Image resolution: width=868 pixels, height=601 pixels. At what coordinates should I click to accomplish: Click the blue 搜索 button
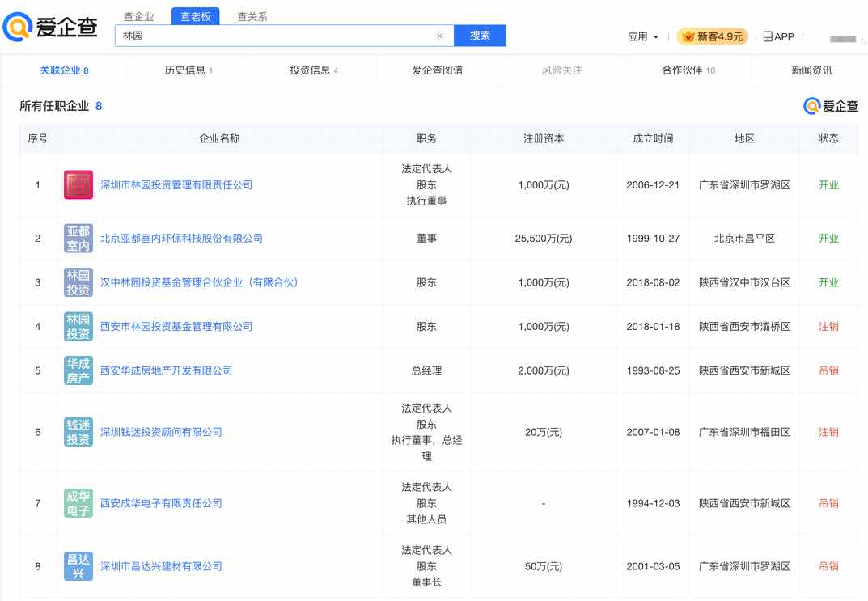480,36
